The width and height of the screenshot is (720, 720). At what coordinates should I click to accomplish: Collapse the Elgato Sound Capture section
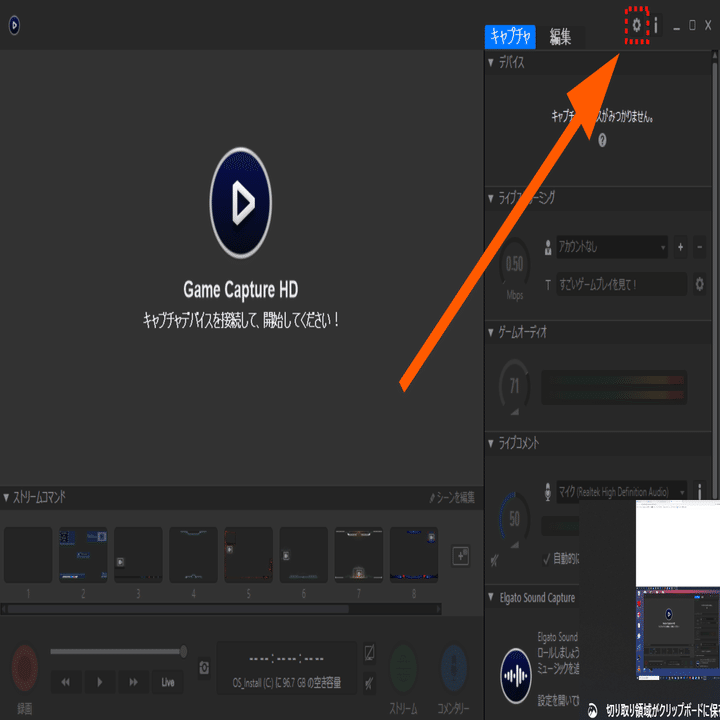pyautogui.click(x=491, y=597)
